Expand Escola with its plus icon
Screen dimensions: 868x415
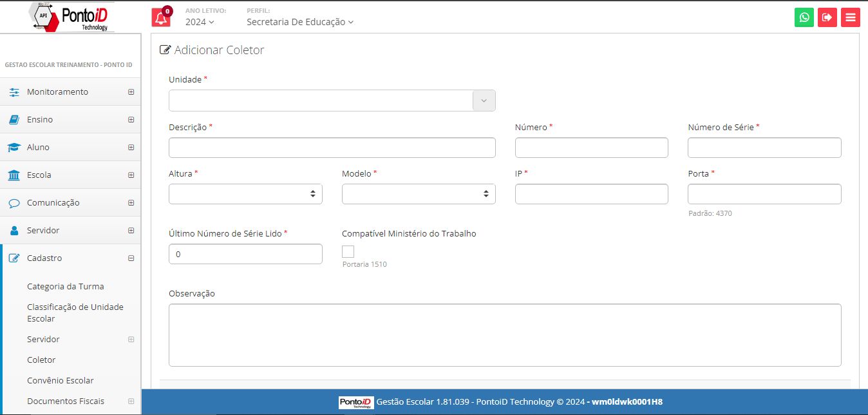(131, 175)
